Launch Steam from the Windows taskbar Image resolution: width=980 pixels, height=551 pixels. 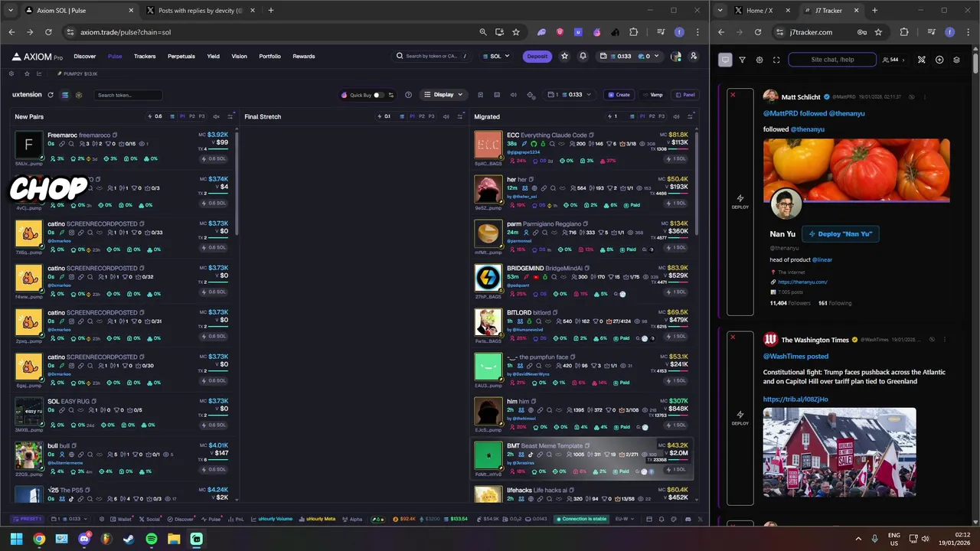[129, 539]
